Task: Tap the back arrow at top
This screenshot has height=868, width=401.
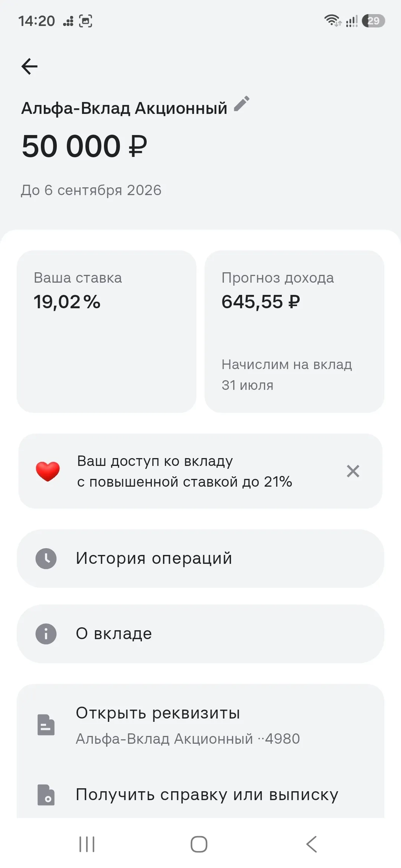Action: click(29, 67)
